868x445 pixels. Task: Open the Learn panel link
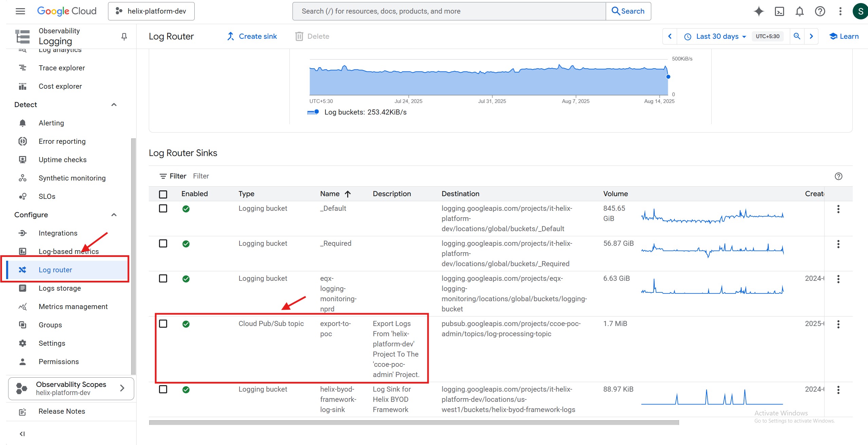coord(844,36)
